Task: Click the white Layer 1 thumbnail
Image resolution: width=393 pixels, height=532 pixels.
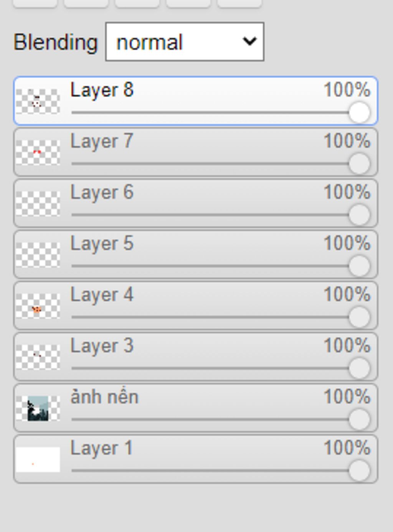Action: pos(38,459)
